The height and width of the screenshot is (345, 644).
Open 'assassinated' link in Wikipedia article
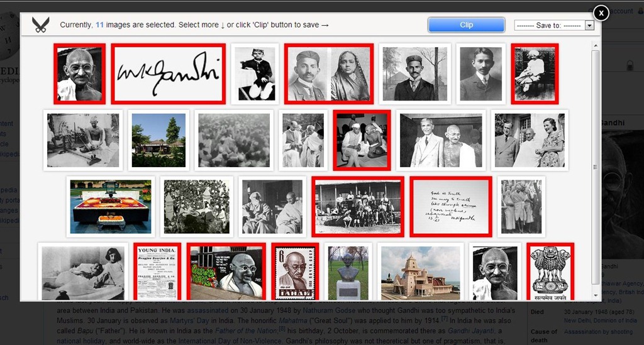pyautogui.click(x=208, y=310)
